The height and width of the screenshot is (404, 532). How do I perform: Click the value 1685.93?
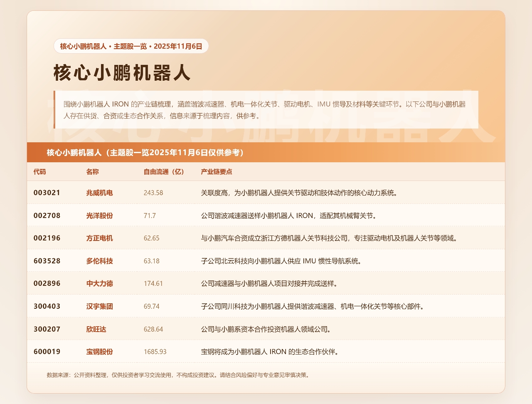coord(155,352)
